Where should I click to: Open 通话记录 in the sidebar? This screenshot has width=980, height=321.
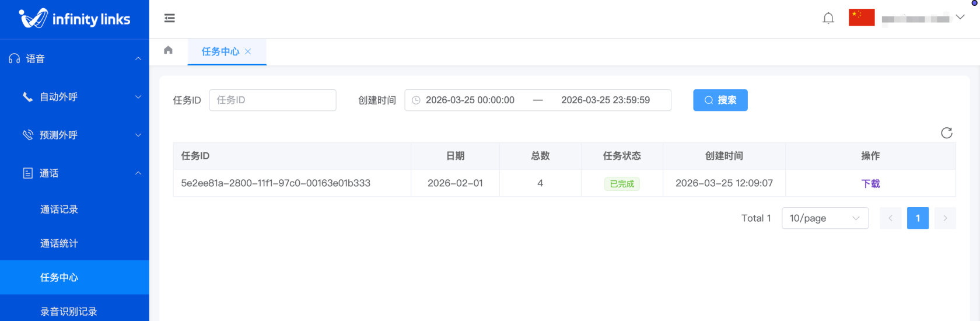pos(59,210)
